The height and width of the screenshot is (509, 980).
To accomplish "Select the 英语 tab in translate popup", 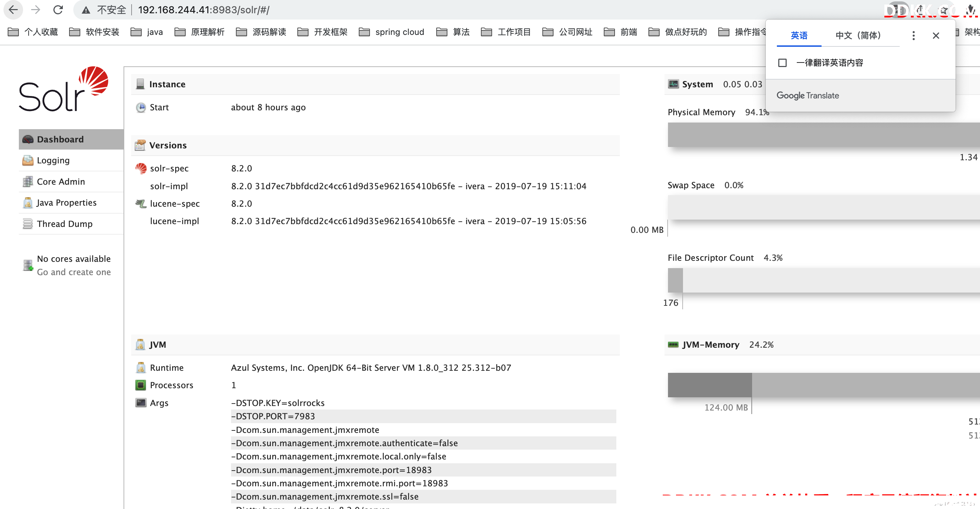I will click(x=799, y=35).
